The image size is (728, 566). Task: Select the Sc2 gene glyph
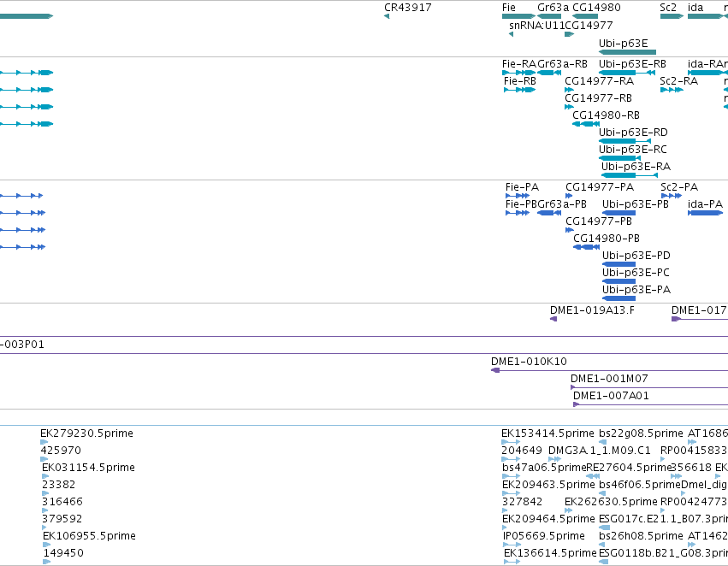coord(672,17)
